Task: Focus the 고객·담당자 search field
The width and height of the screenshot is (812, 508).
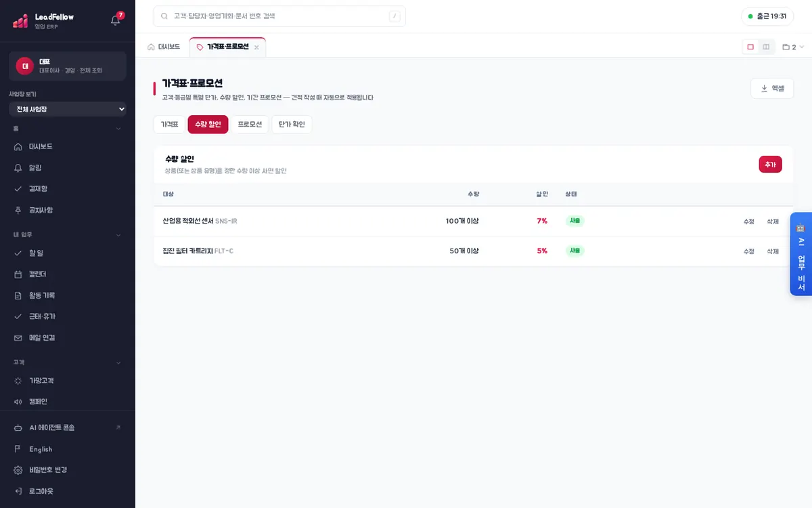Action: 279,16
